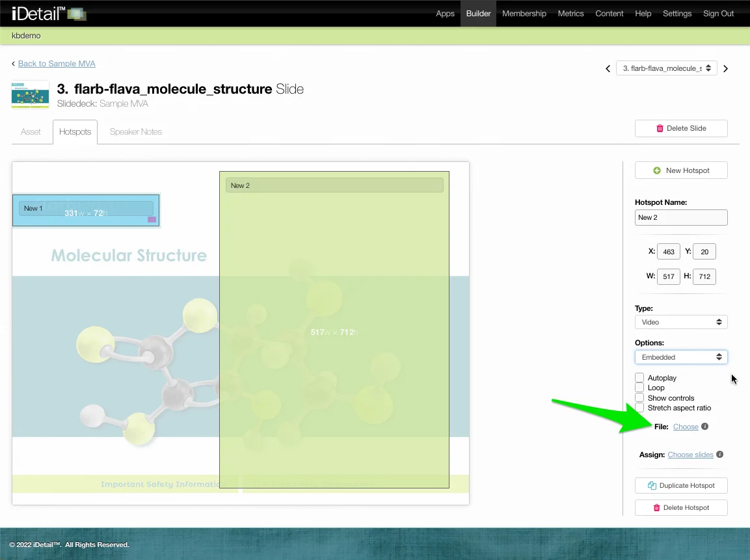The image size is (750, 560).
Task: Click the Choose slides link
Action: point(690,455)
